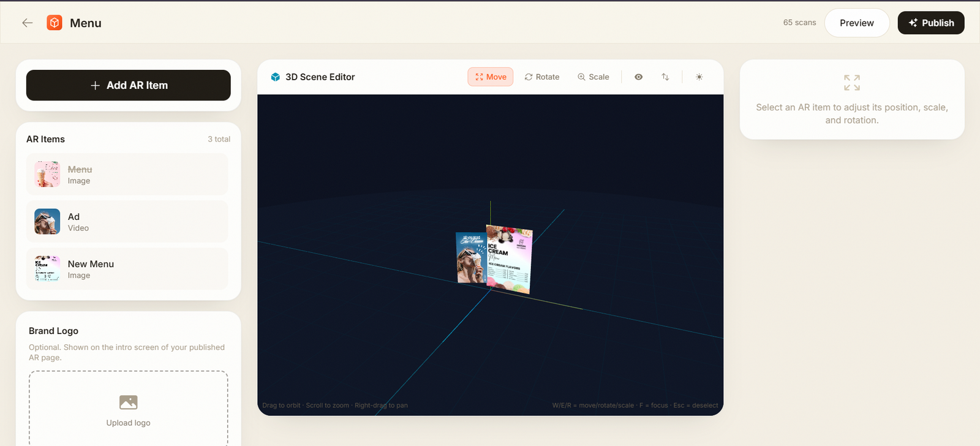Click the expand arrows icon in properties panel
980x446 pixels.
[852, 83]
